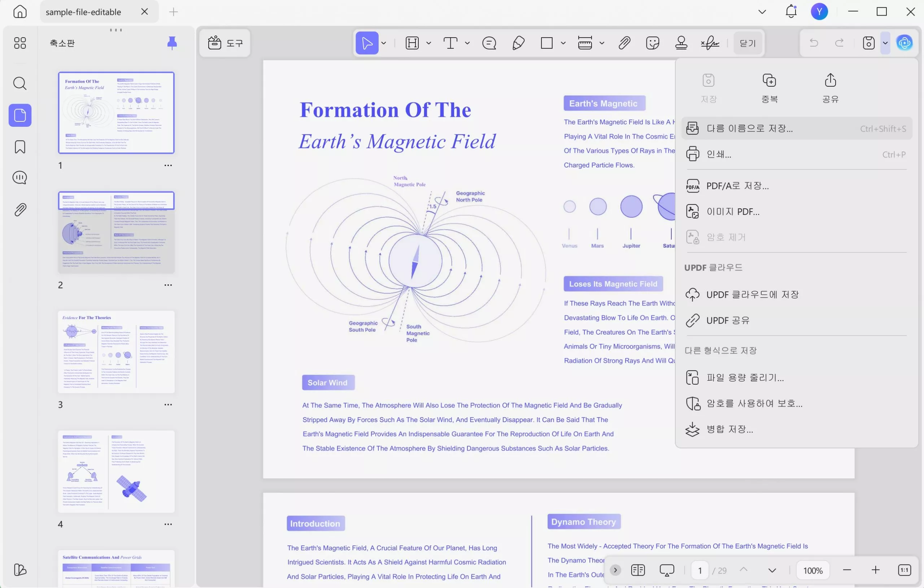924x588 pixels.
Task: Attach a file with paperclip tool
Action: 624,43
